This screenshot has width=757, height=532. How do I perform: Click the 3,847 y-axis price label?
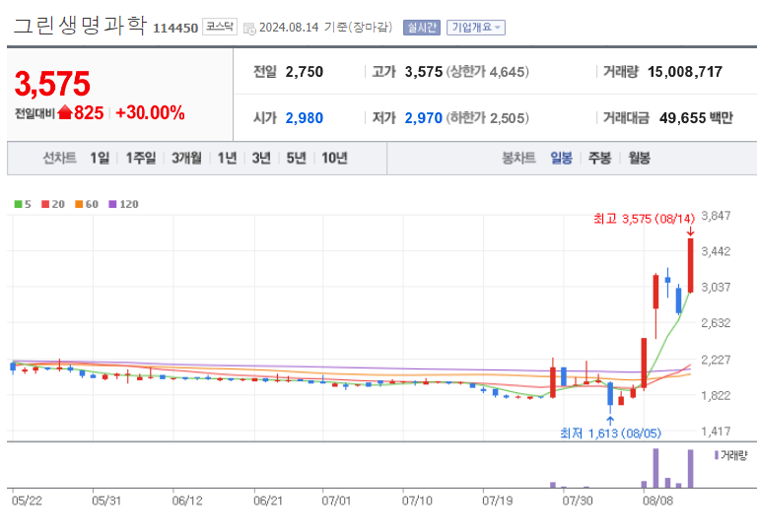pos(716,216)
